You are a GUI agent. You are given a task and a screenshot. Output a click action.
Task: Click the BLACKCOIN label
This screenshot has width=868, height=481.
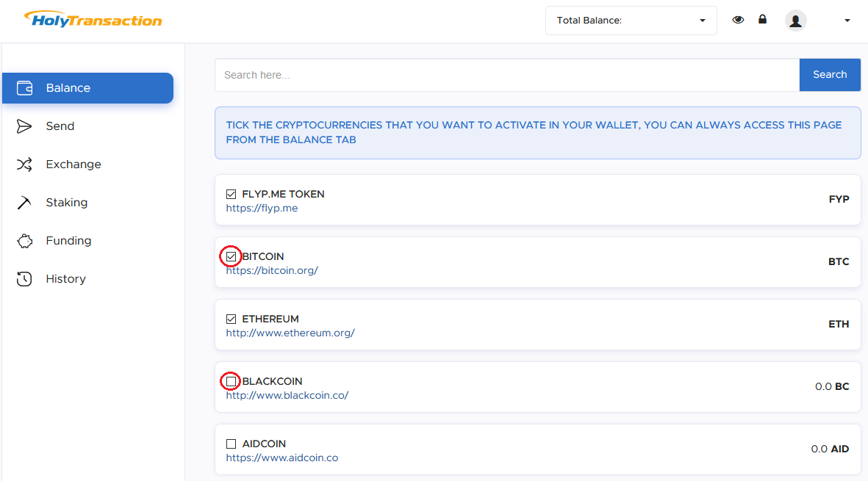273,381
